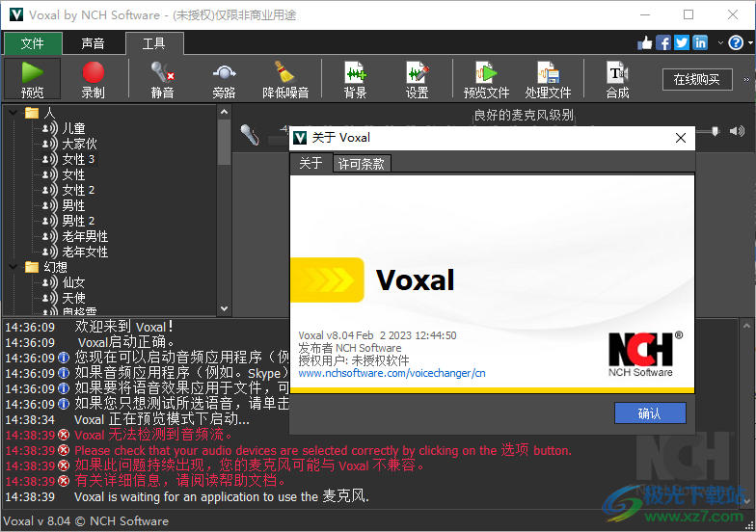Click log line Voxal 无法检测到音频流
This screenshot has height=532, width=756.
pyautogui.click(x=153, y=436)
